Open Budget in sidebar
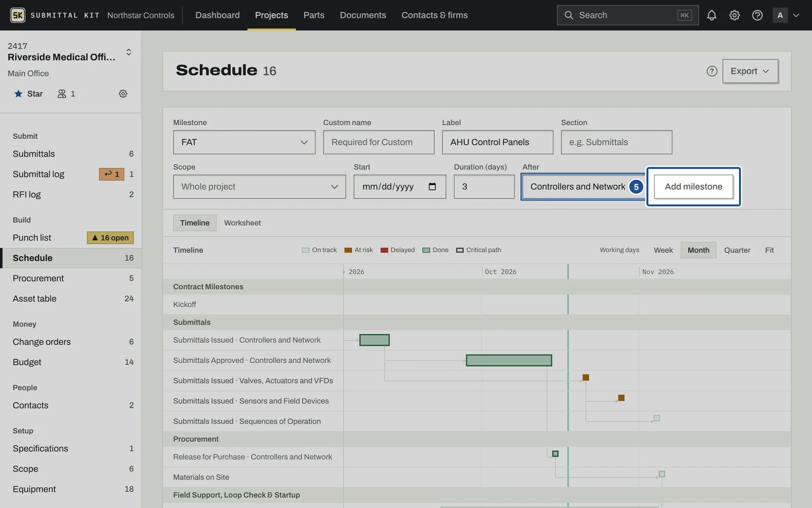 click(71, 362)
